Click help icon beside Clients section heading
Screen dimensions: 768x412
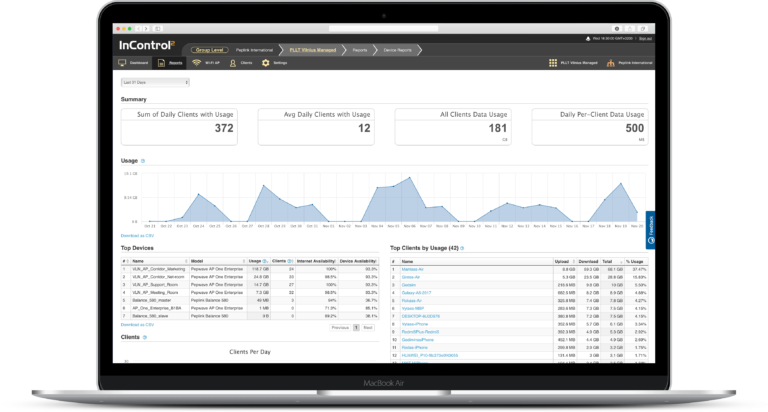(x=144, y=337)
